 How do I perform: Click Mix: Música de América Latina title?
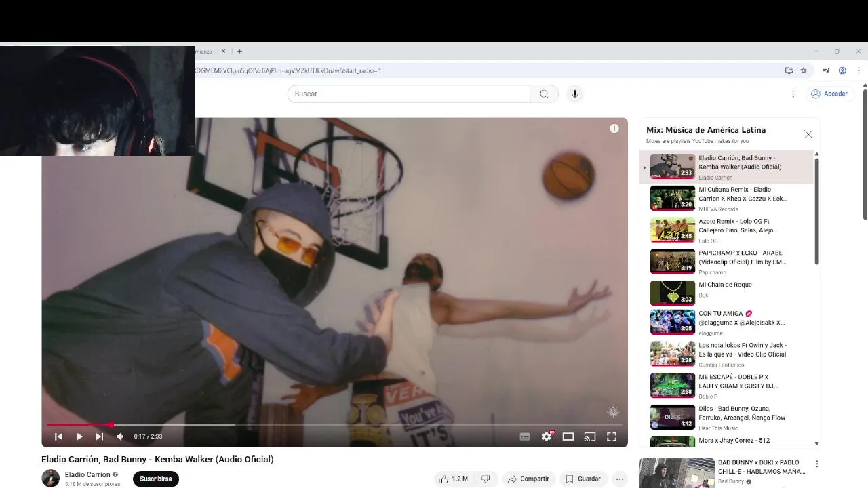pos(706,130)
